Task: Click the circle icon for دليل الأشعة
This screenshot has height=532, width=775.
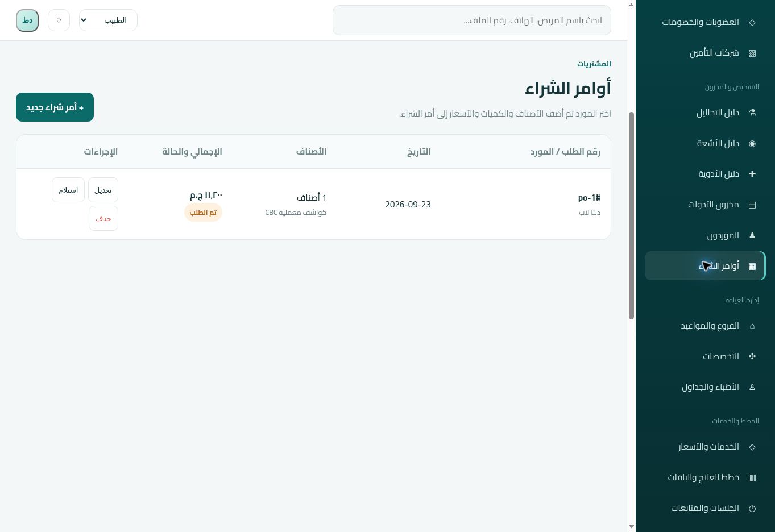Action: pos(752,143)
